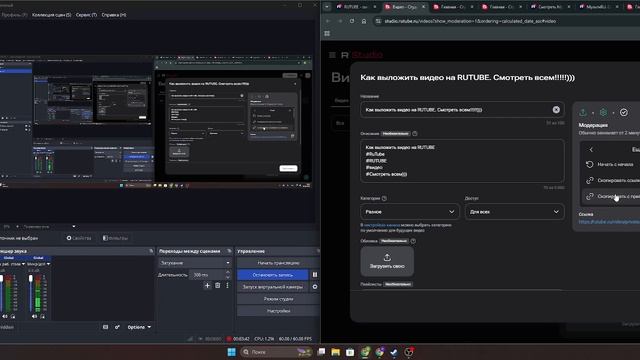Open OBS Studio taskbar icon
The width and height of the screenshot is (640, 360).
click(x=409, y=352)
